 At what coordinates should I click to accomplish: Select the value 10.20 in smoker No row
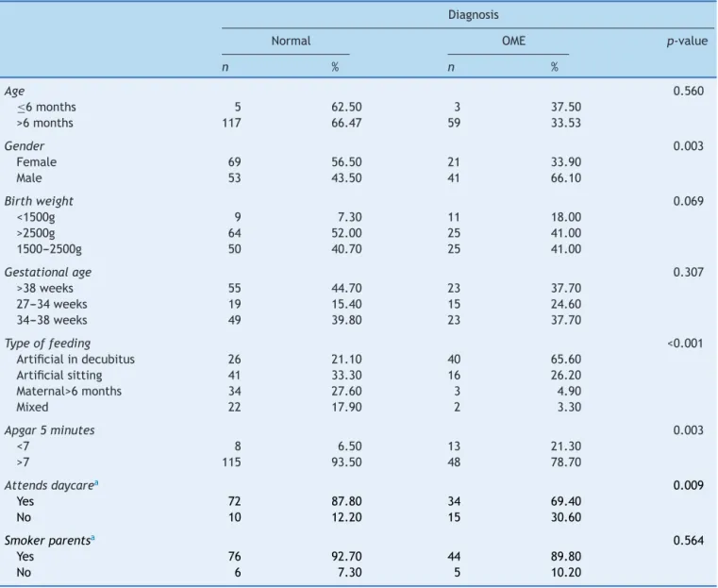[x=566, y=573]
